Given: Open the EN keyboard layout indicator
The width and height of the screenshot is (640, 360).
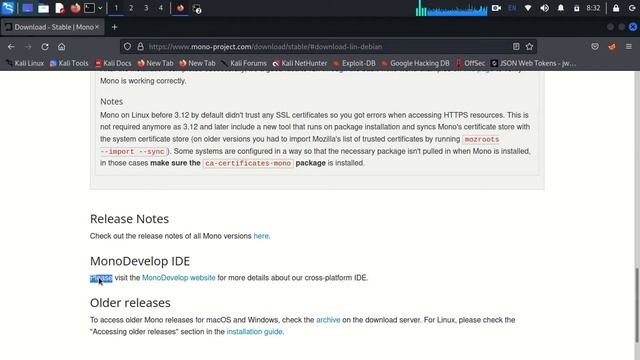Looking at the screenshot, I should point(512,8).
